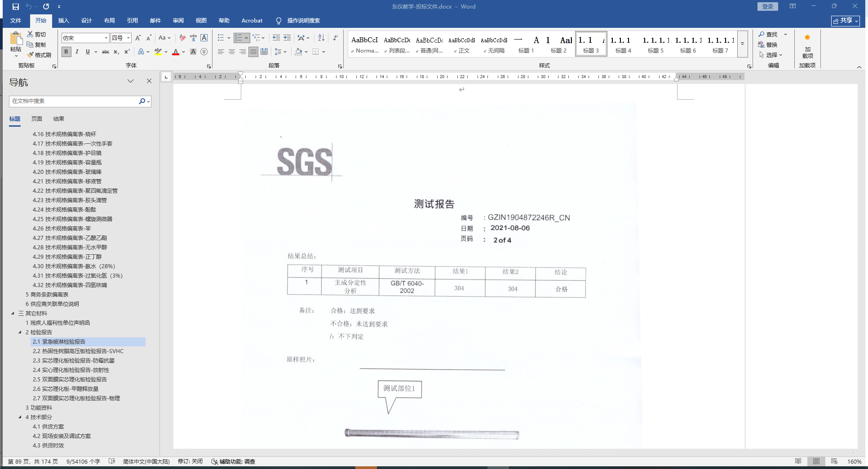
Task: Save the document from the quick access toolbar
Action: 16,7
